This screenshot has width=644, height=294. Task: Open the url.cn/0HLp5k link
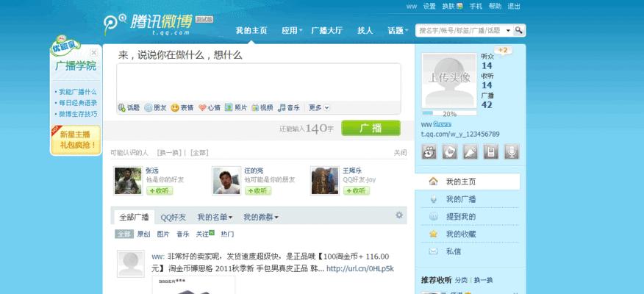coord(359,268)
